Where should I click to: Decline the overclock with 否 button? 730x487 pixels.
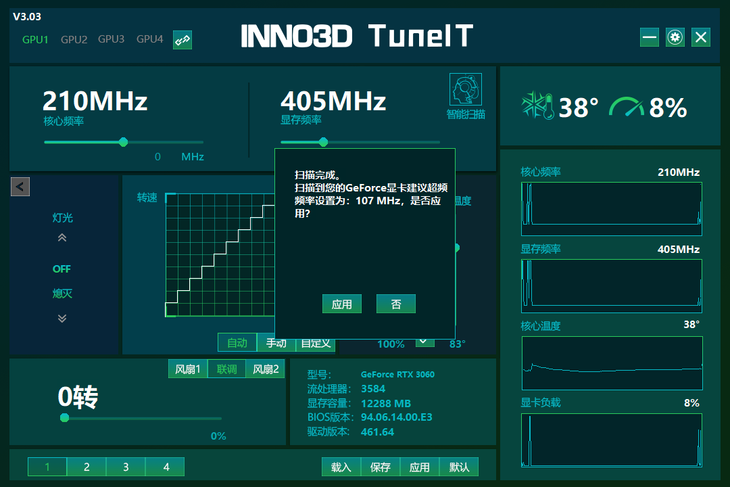(x=396, y=304)
